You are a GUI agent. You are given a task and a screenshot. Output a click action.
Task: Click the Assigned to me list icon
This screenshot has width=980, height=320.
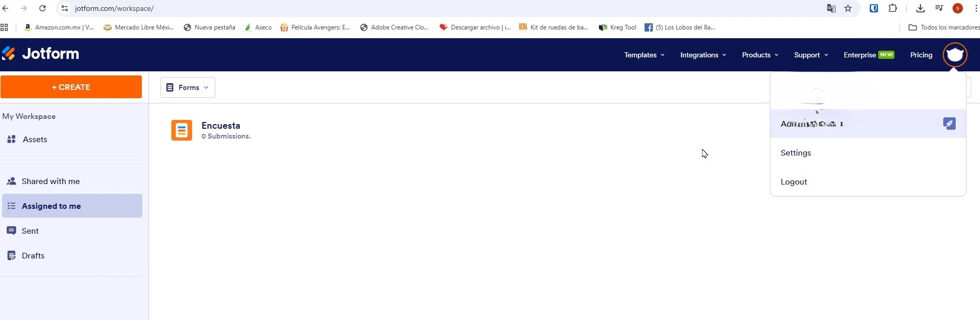click(11, 206)
